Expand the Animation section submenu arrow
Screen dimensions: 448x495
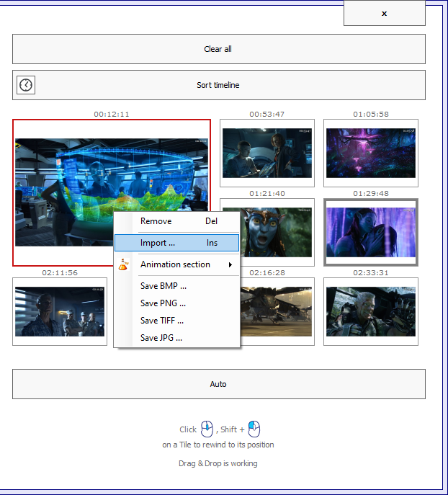[230, 264]
